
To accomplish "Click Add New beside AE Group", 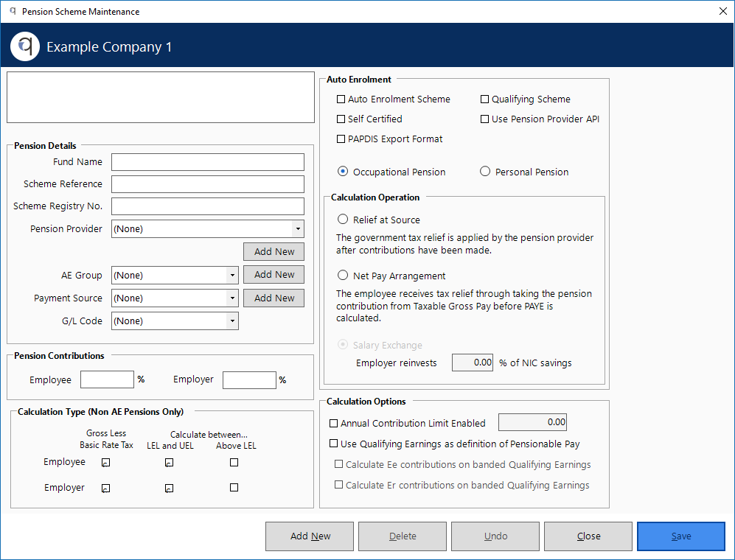I will click(274, 275).
